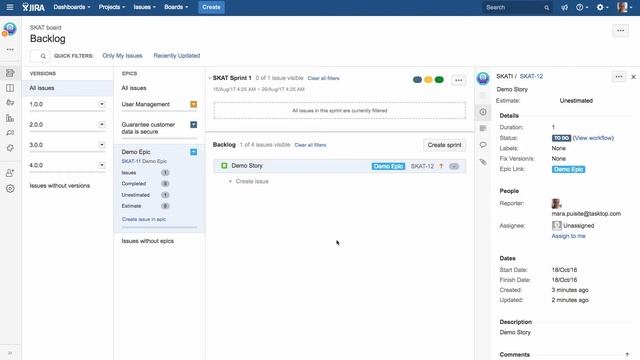Open Demo Epic color dropdown

[193, 152]
